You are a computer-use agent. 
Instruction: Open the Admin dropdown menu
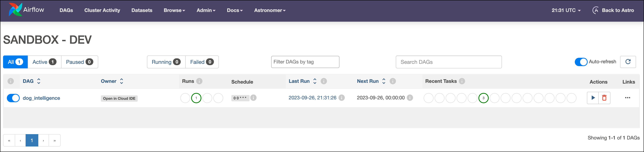tap(206, 10)
